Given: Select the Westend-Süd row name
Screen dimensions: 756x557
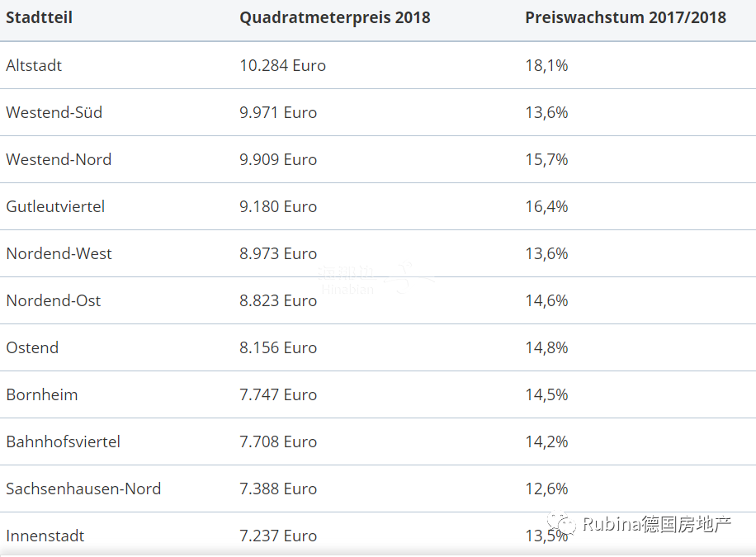Looking at the screenshot, I should (x=54, y=112).
